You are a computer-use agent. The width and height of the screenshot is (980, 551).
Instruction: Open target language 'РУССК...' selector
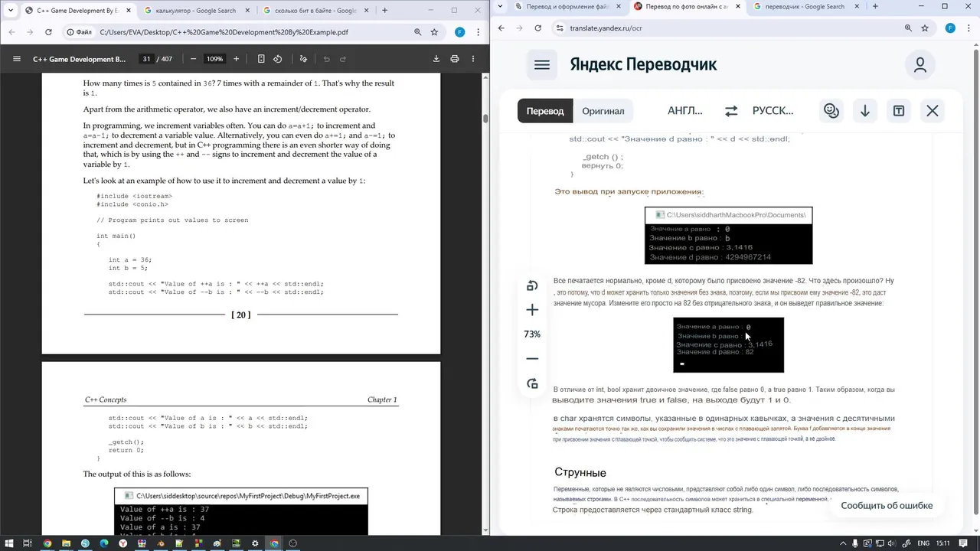pyautogui.click(x=773, y=111)
